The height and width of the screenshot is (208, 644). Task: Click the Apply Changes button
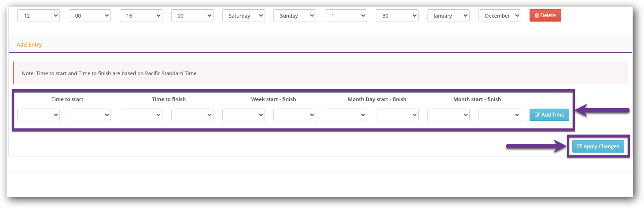pos(598,146)
